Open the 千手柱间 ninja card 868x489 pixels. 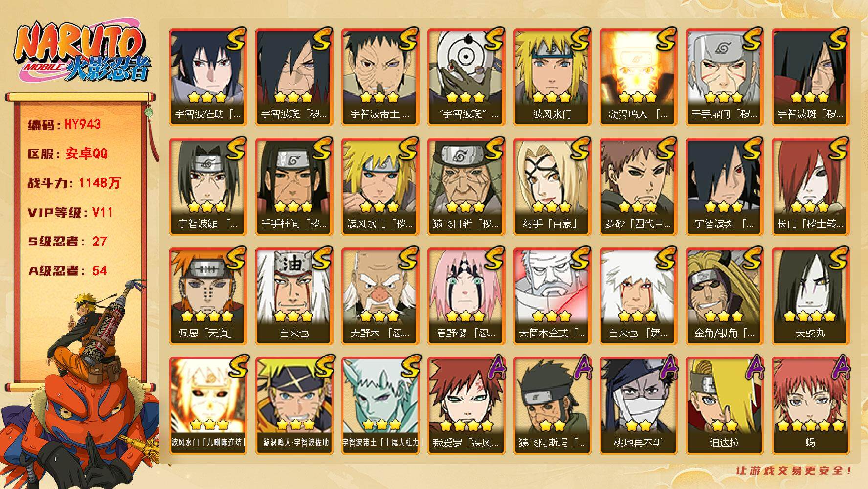point(294,187)
